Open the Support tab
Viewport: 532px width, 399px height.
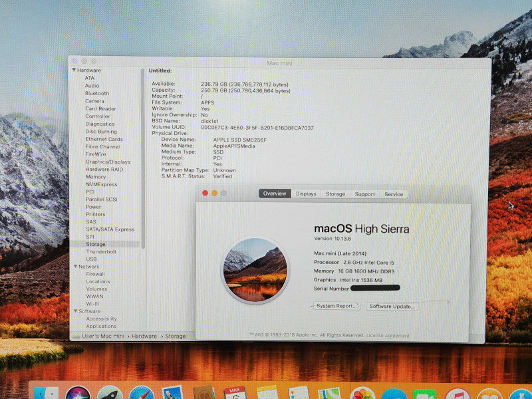pos(364,194)
